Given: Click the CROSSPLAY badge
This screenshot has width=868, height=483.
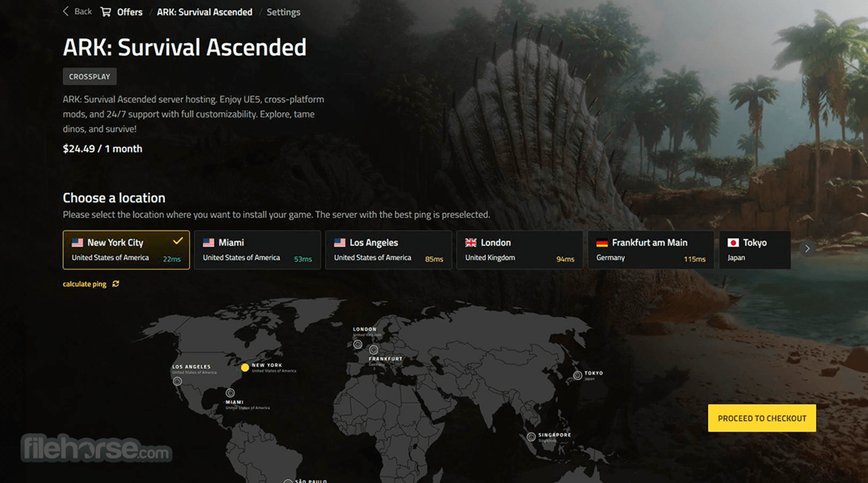Looking at the screenshot, I should (89, 77).
